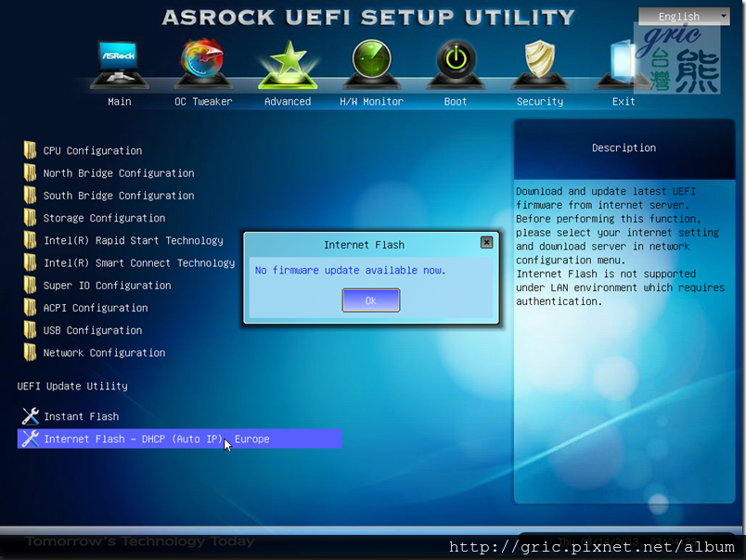
Task: Click the North Bridge Configuration folder icon
Action: (30, 172)
